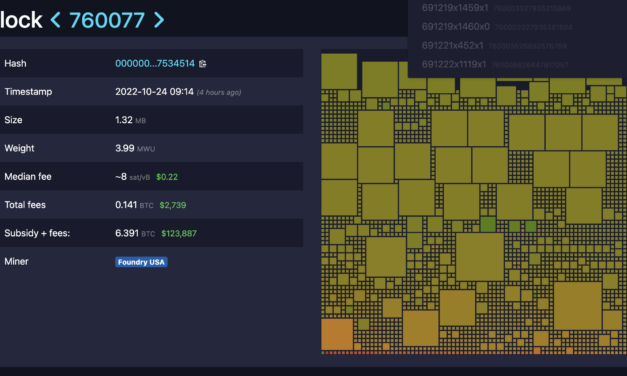Click the Total fees row label

point(25,205)
